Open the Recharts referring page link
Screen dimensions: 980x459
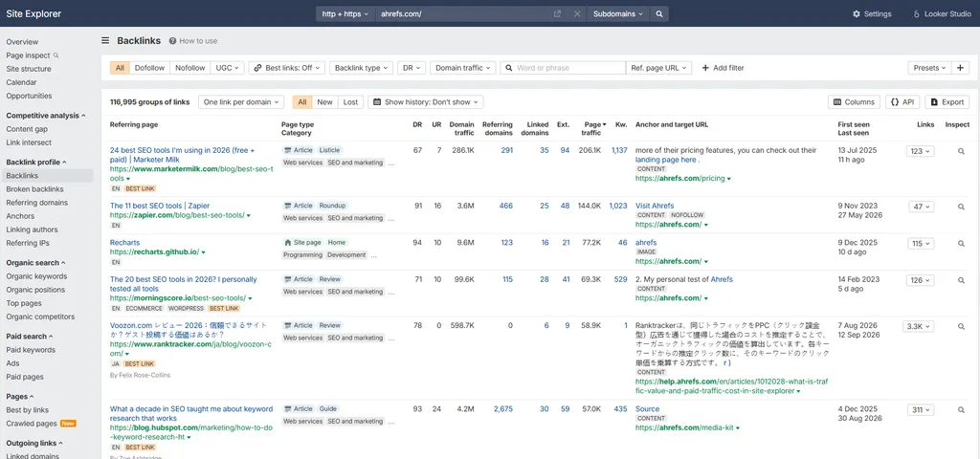pos(125,242)
